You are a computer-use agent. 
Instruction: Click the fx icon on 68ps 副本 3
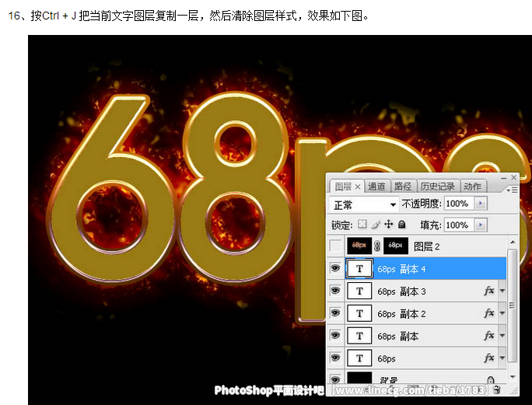pyautogui.click(x=488, y=292)
